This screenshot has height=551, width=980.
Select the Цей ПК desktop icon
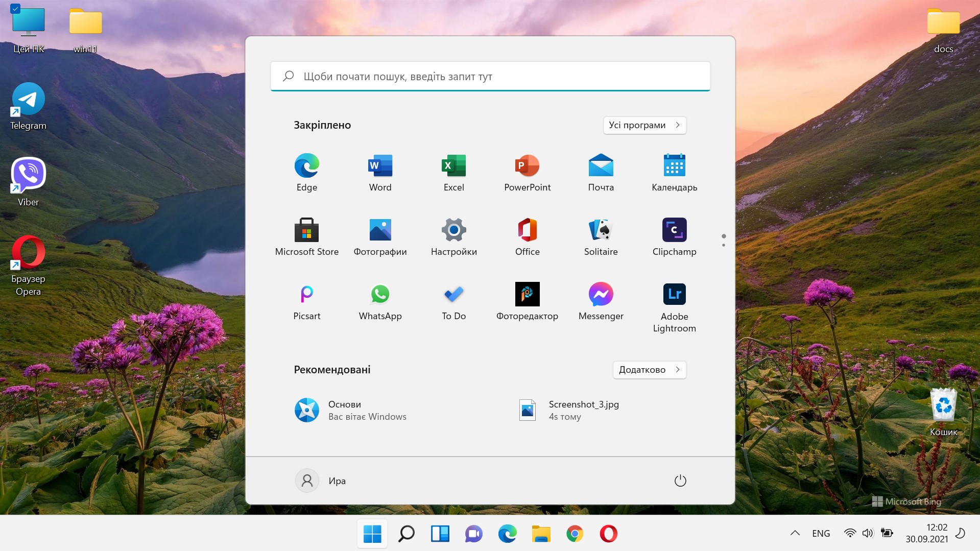tap(29, 30)
